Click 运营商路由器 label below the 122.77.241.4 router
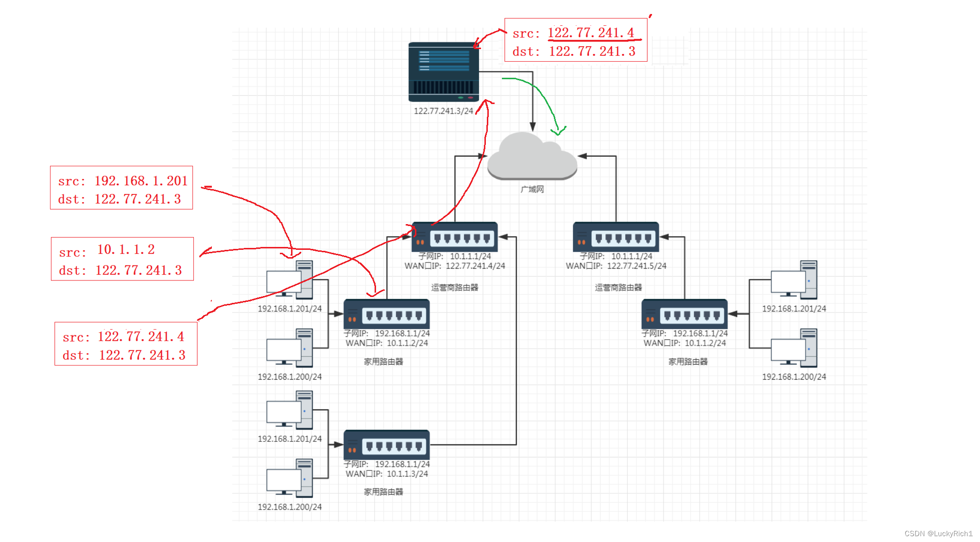 click(x=455, y=287)
